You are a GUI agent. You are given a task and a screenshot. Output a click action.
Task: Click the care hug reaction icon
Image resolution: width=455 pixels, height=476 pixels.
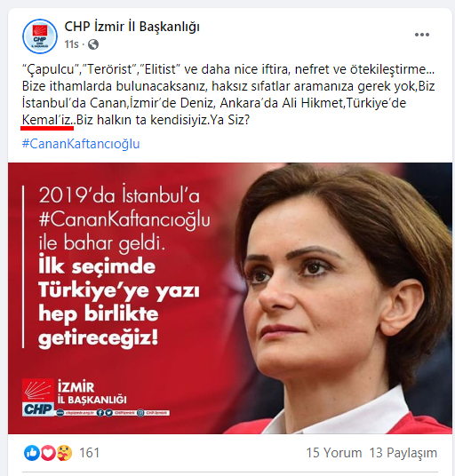(x=64, y=453)
